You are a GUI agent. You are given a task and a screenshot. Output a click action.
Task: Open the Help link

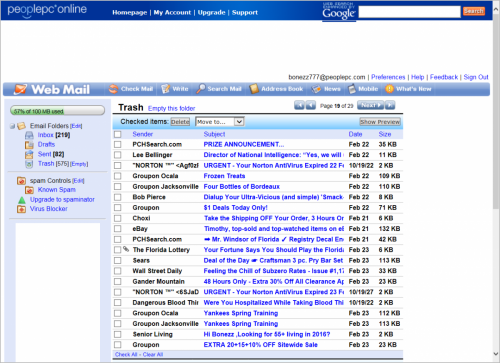pyautogui.click(x=417, y=77)
